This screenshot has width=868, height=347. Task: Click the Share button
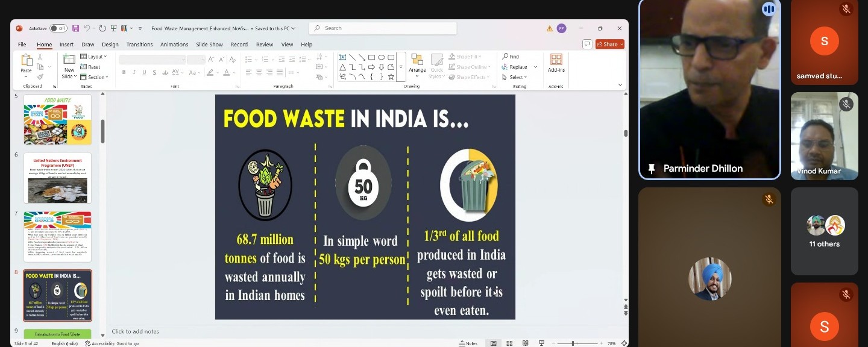click(609, 44)
